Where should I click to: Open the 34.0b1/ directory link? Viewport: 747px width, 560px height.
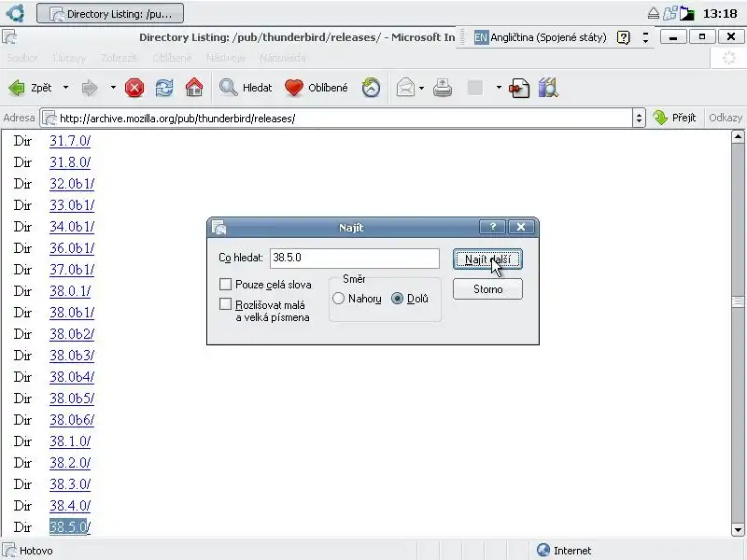pyautogui.click(x=72, y=227)
